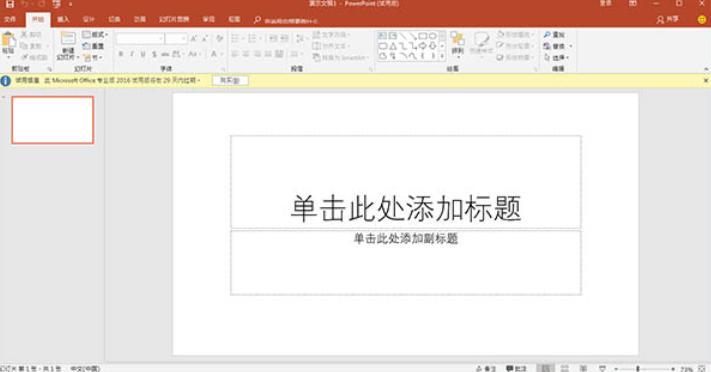Click the Arrange icon in the drawing group
Viewport: 711px width, 372px height.
pos(457,39)
